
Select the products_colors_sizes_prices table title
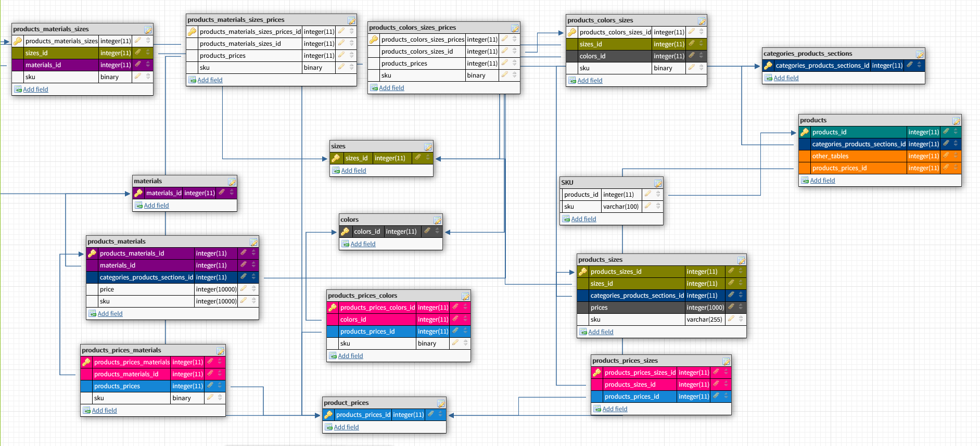pos(412,28)
